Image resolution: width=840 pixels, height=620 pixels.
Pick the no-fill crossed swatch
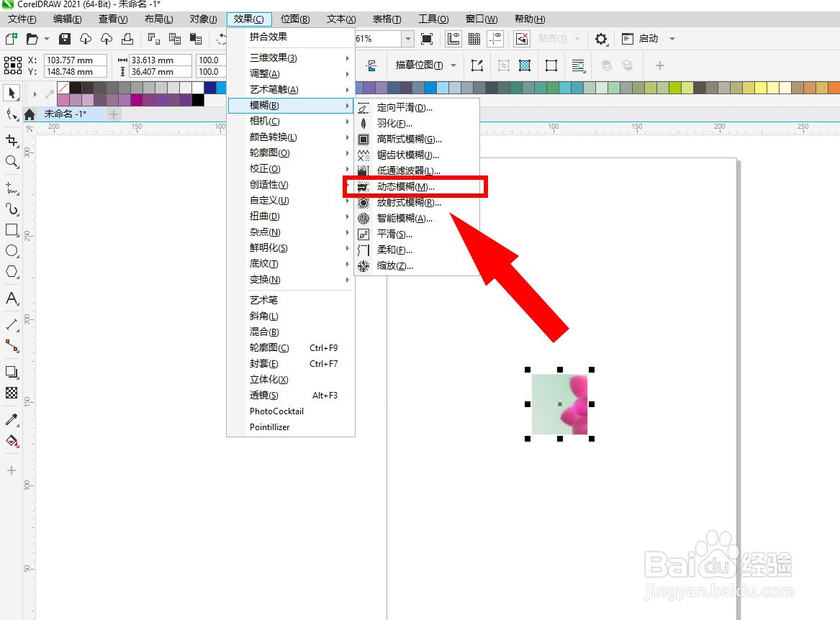click(x=63, y=87)
